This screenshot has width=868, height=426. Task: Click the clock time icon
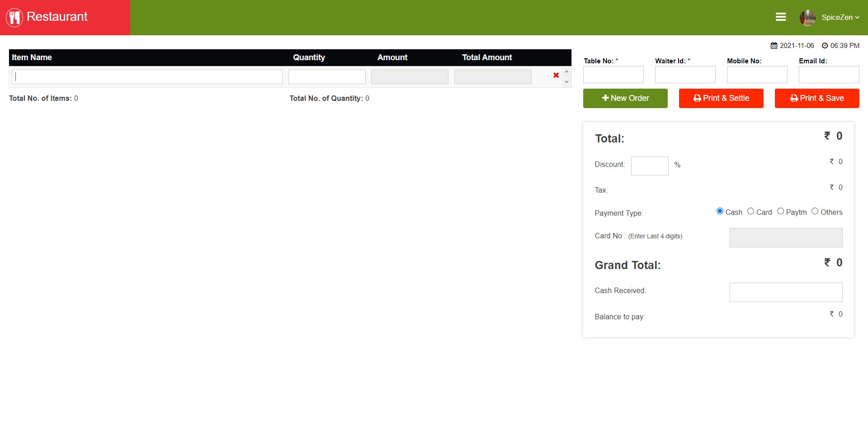(x=825, y=46)
